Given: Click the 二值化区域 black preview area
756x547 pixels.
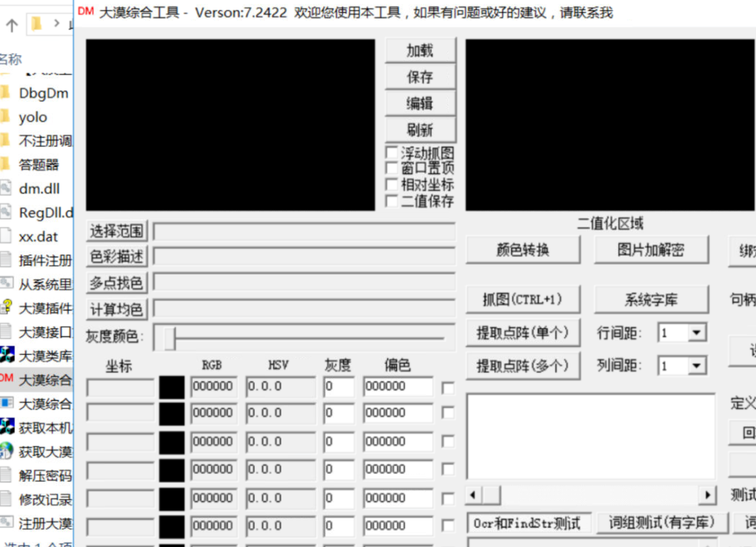Looking at the screenshot, I should [611, 125].
